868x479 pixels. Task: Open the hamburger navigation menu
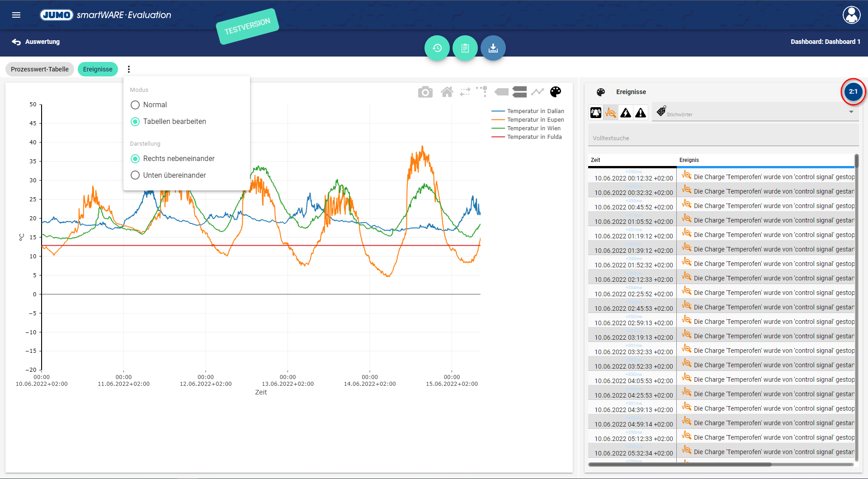pos(16,15)
